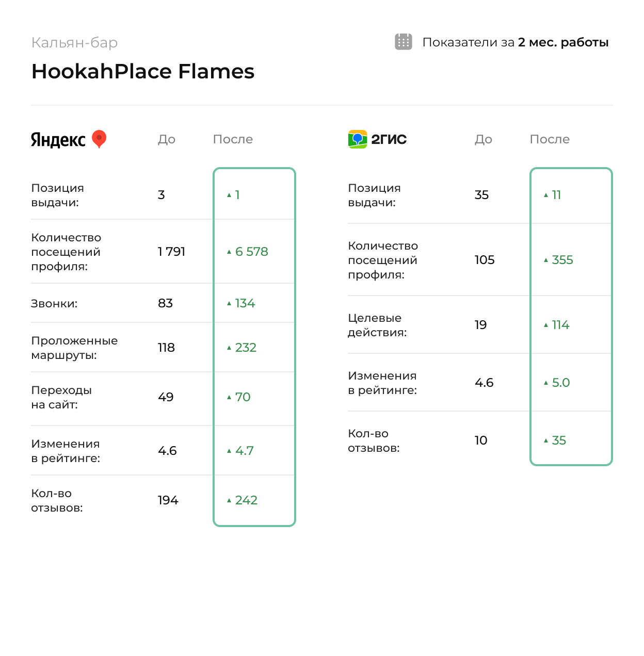Viewport: 644px width, 656px height.
Task: Click the HookahPlace Flames title
Action: point(143,71)
